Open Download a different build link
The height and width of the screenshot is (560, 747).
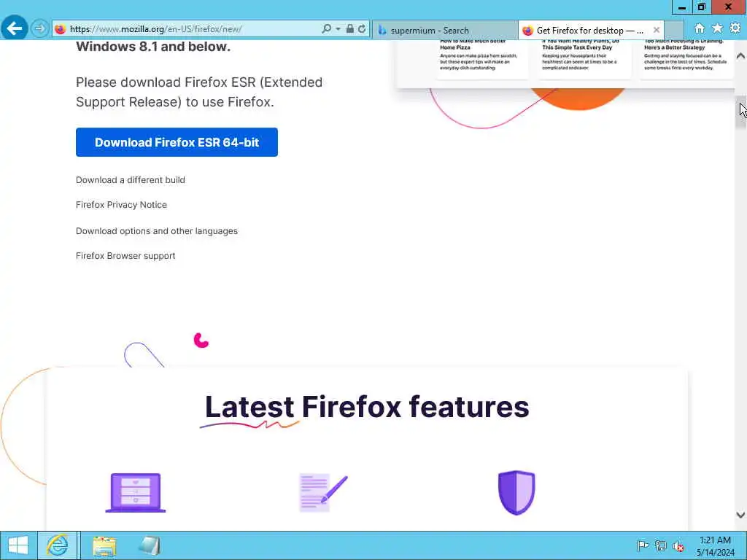[130, 180]
